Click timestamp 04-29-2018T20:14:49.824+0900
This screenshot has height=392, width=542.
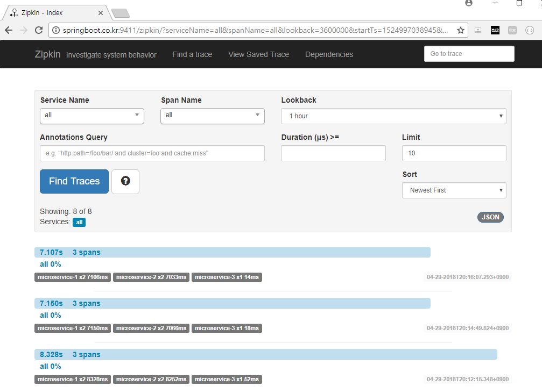(468, 328)
